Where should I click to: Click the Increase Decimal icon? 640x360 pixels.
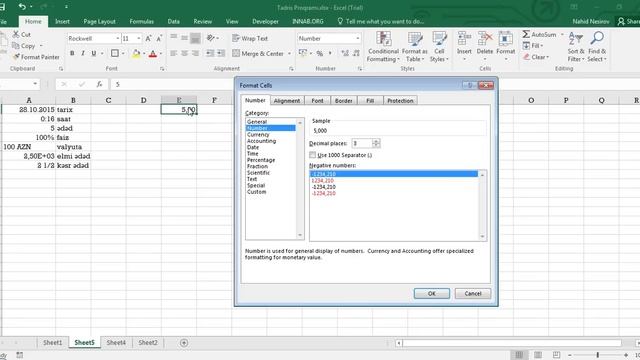345,53
